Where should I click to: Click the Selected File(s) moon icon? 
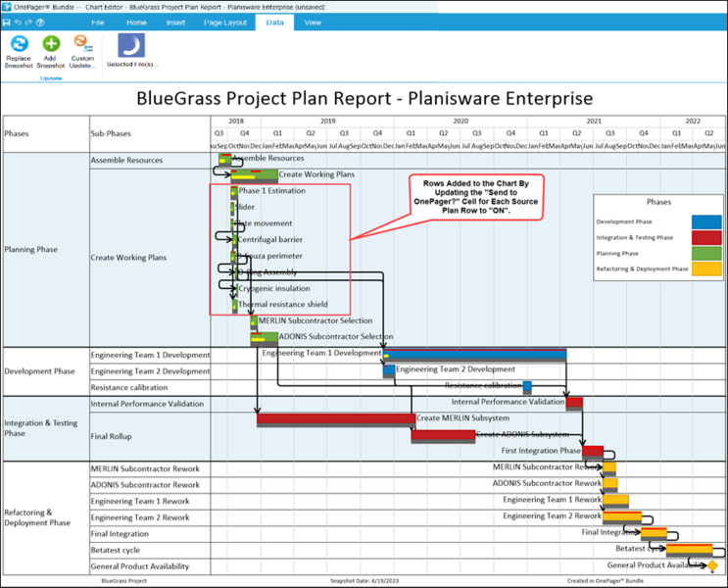tap(131, 45)
